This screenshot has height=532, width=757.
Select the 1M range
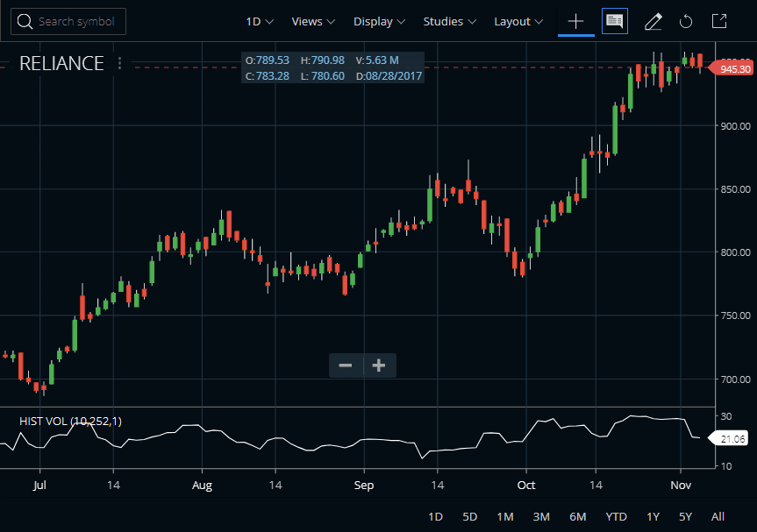pyautogui.click(x=505, y=516)
